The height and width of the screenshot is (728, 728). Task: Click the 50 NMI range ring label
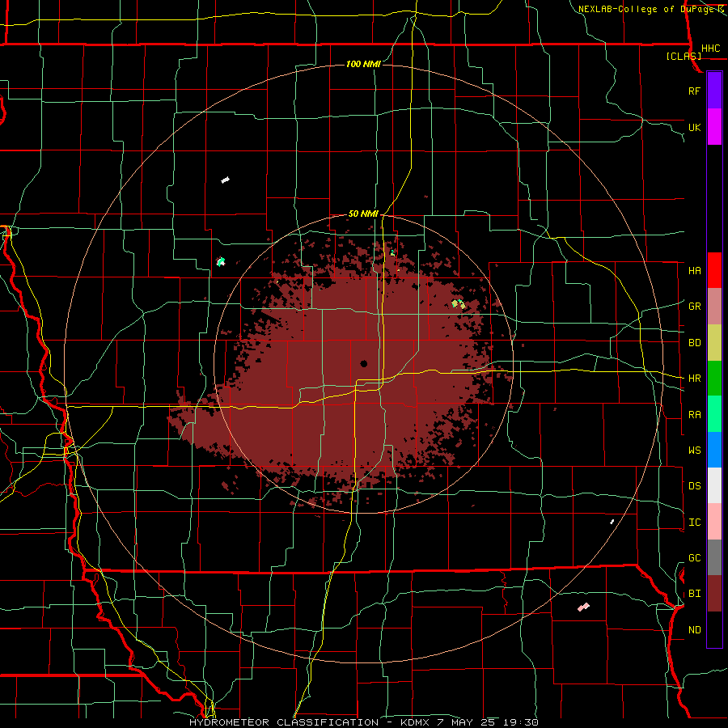363,214
